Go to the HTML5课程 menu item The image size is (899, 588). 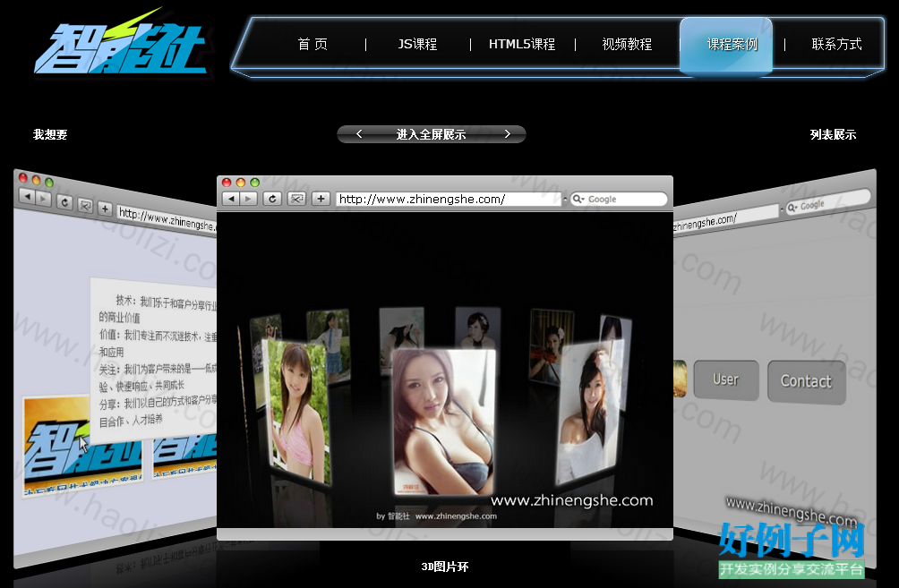tap(522, 44)
